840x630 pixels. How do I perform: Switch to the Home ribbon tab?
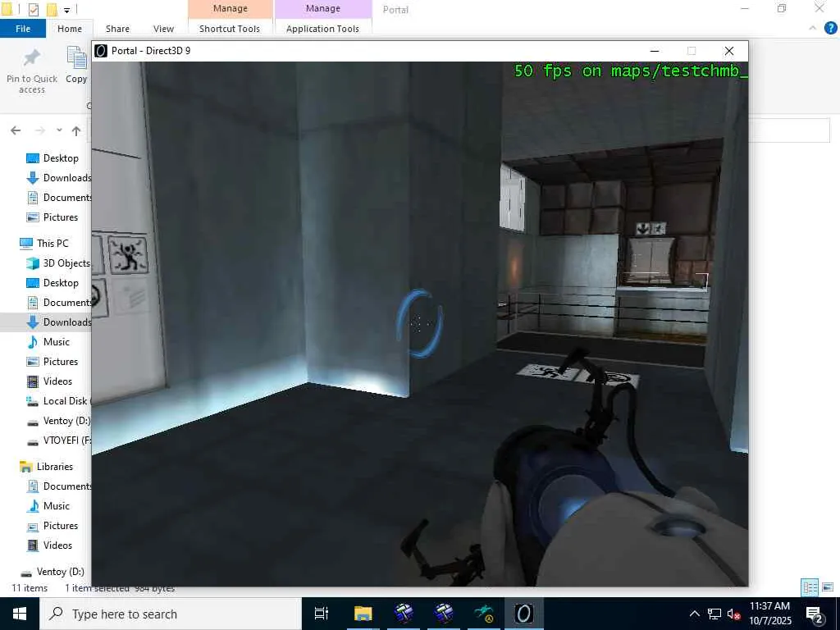click(x=70, y=29)
